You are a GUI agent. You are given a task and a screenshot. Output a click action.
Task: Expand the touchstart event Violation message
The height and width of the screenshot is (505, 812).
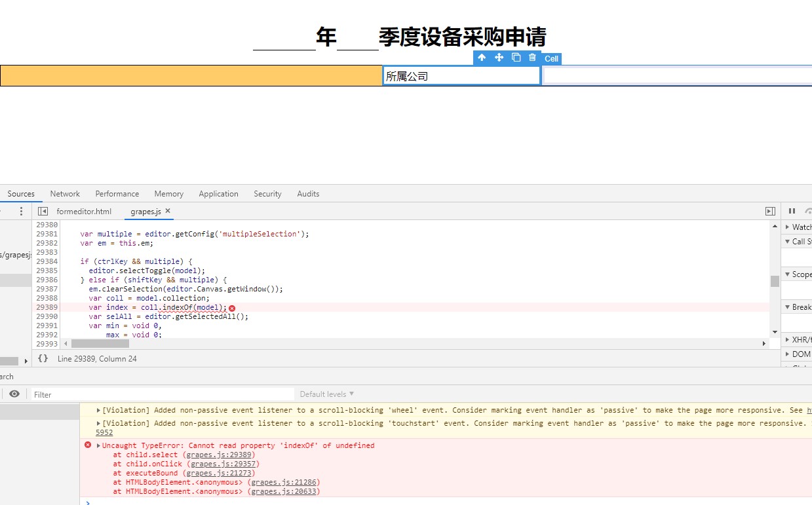pyautogui.click(x=98, y=424)
